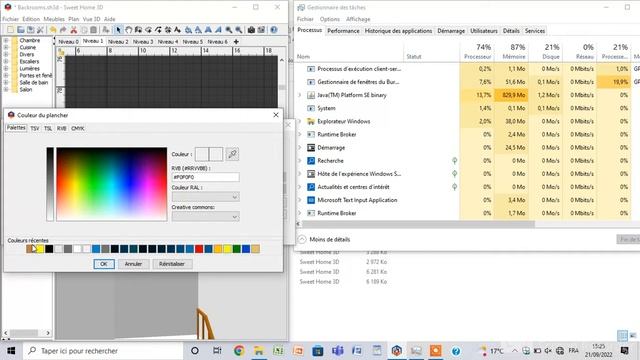
Task: Click the RVB hex color input field
Action: pos(206,177)
